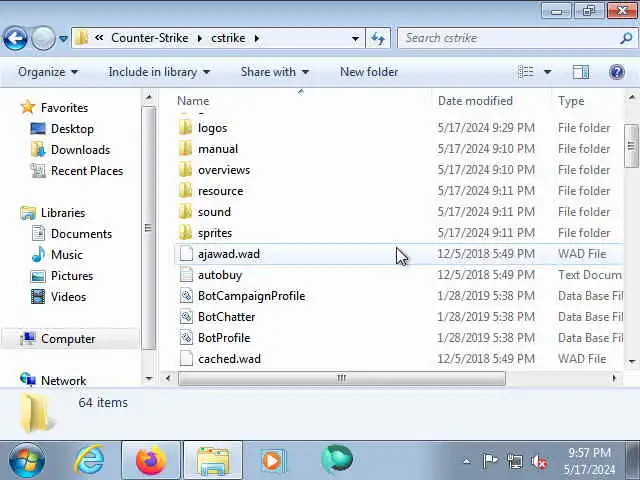This screenshot has height=480, width=640.
Task: Open the Action Center flag icon
Action: point(490,461)
